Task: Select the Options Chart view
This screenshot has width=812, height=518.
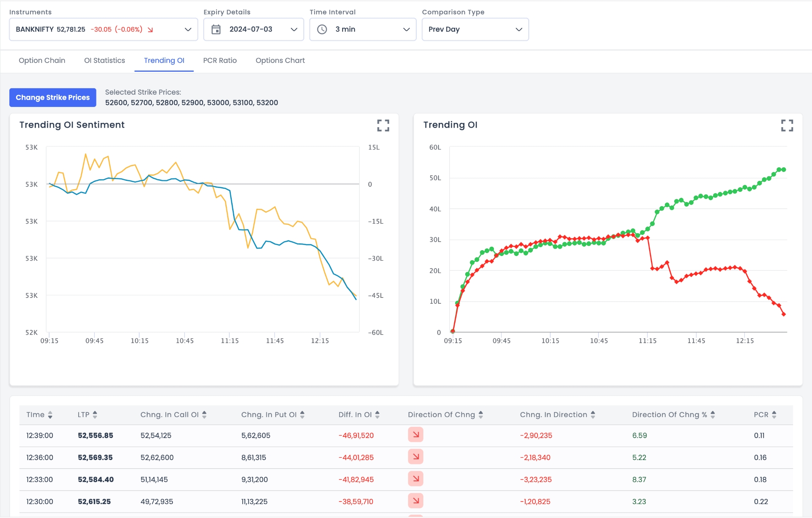Action: click(x=280, y=60)
